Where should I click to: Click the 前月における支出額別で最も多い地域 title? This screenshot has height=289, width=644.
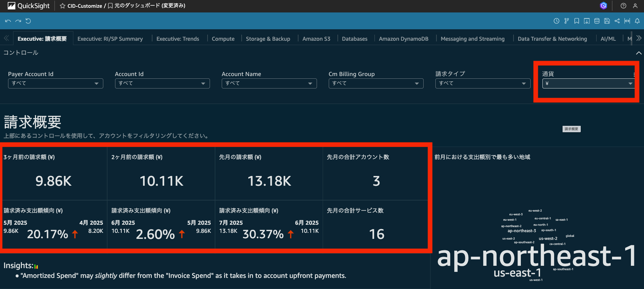click(482, 157)
